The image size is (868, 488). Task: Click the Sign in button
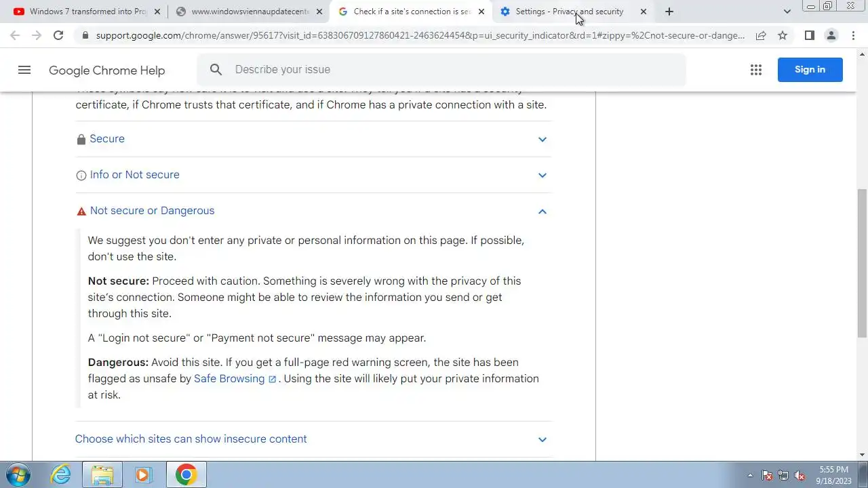tap(810, 69)
